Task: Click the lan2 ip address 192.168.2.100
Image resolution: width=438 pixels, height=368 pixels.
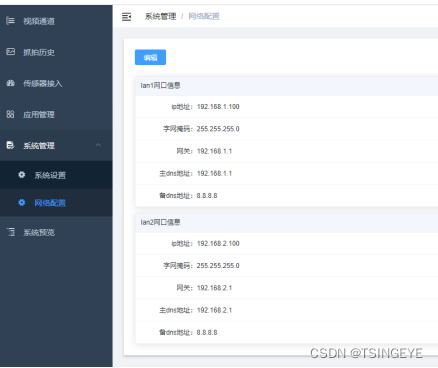Action: (x=218, y=243)
